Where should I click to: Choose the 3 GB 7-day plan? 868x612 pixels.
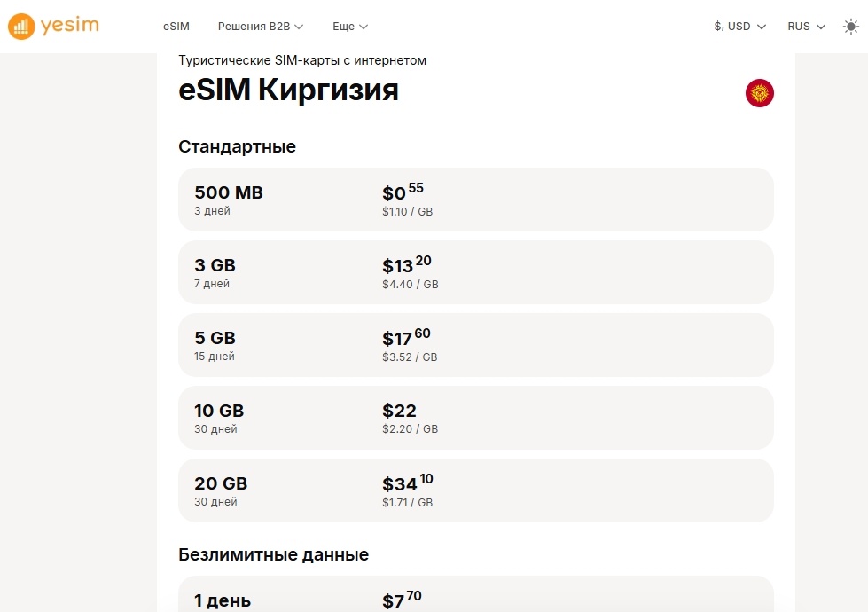coord(476,272)
